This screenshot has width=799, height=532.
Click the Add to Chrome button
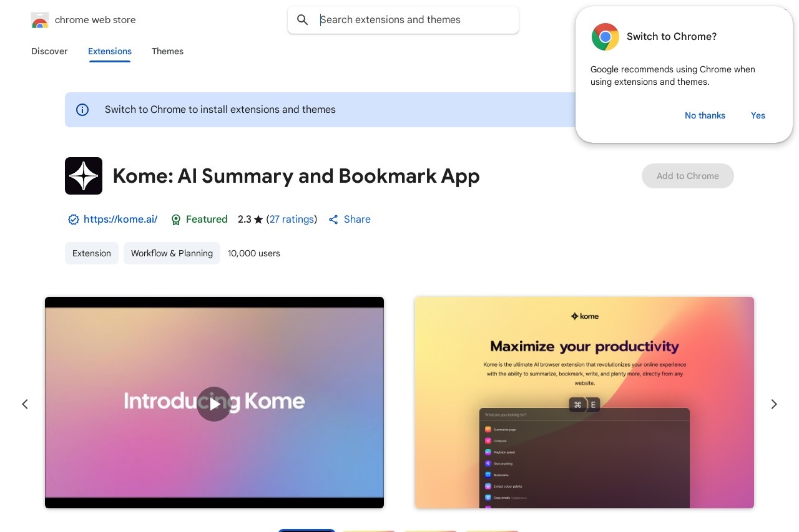tap(688, 176)
